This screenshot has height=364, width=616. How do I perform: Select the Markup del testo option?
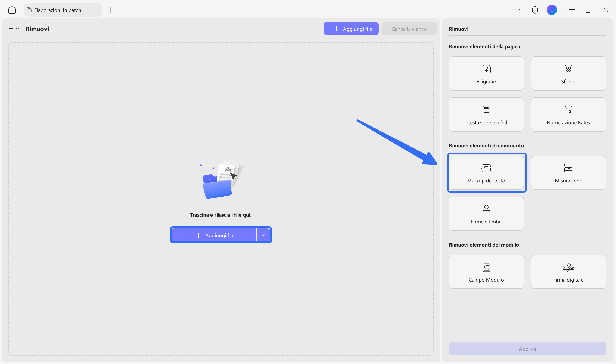(486, 172)
